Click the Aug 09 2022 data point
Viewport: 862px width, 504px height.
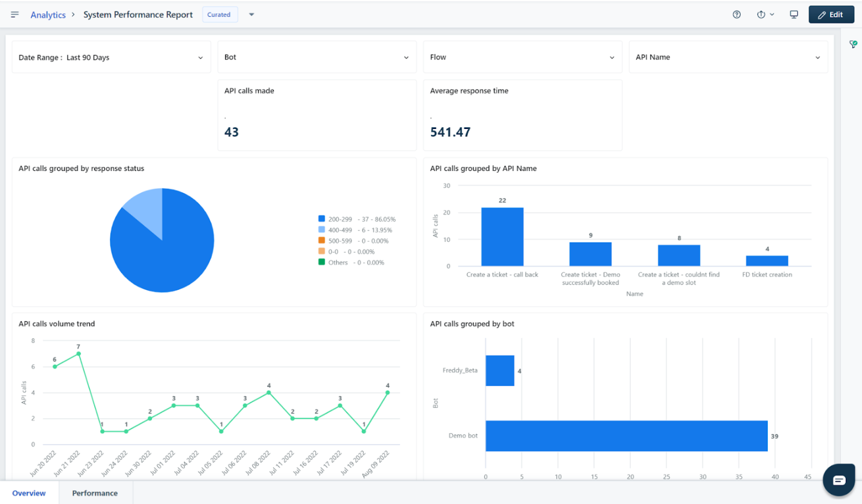[x=388, y=392]
